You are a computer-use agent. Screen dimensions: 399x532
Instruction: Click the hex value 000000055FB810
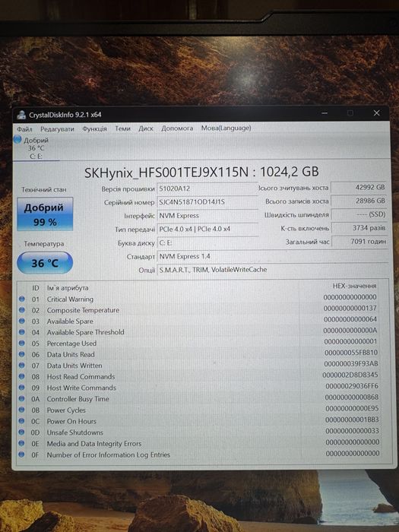pos(351,353)
